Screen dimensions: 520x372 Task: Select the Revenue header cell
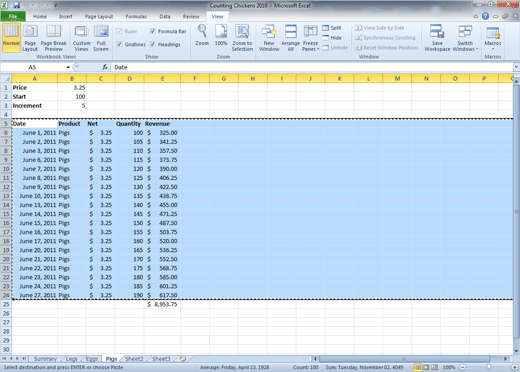pyautogui.click(x=162, y=124)
